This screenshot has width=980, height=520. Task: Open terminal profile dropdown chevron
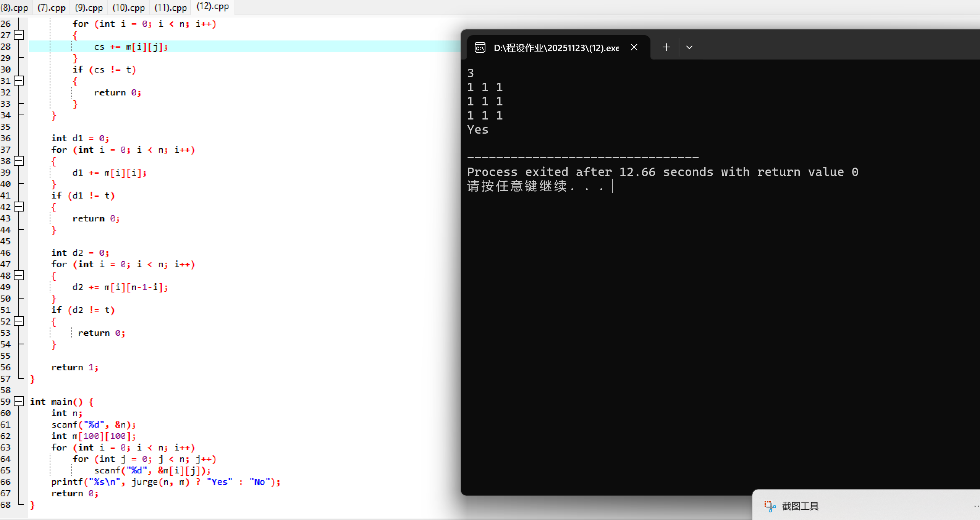pos(689,47)
